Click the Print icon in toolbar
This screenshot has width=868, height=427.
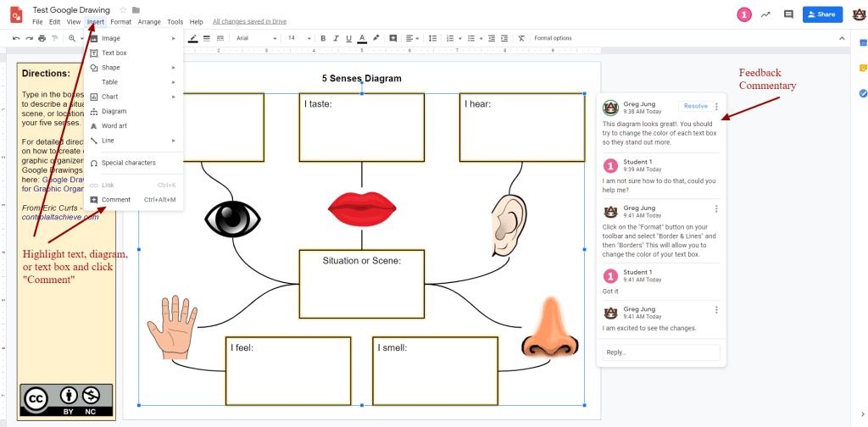tap(42, 38)
